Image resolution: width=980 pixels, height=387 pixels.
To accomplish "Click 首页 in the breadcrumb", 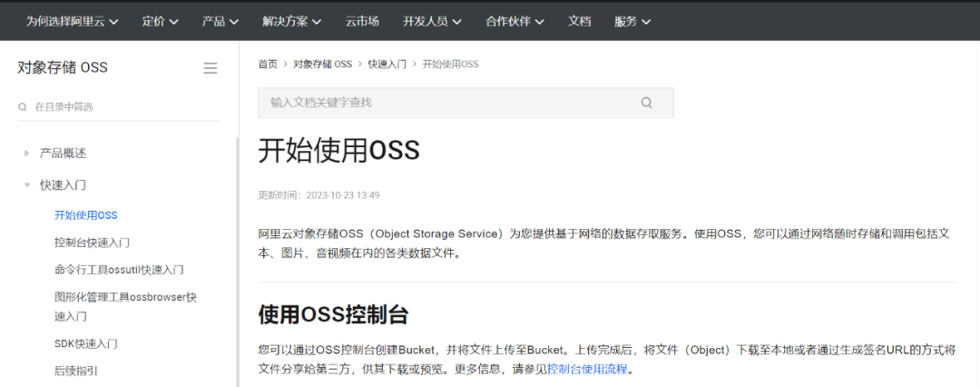I will pyautogui.click(x=268, y=64).
